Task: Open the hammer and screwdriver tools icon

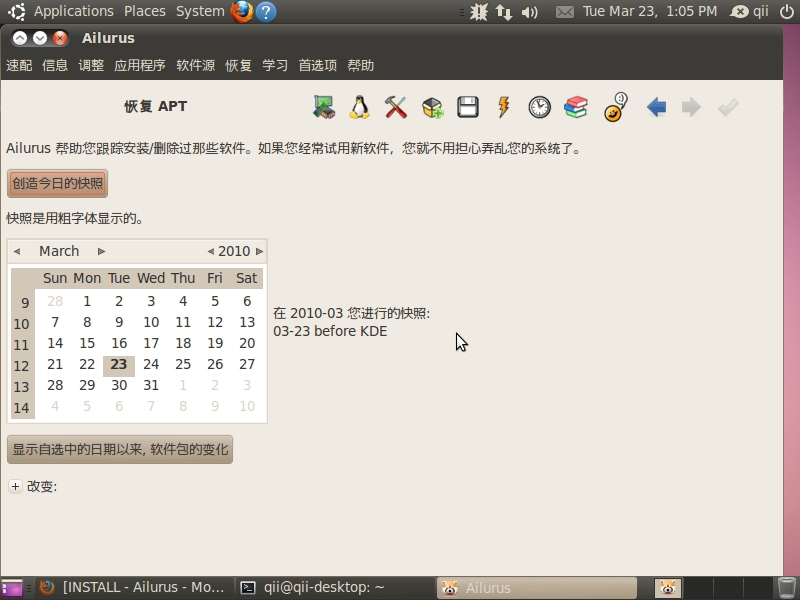Action: 396,107
